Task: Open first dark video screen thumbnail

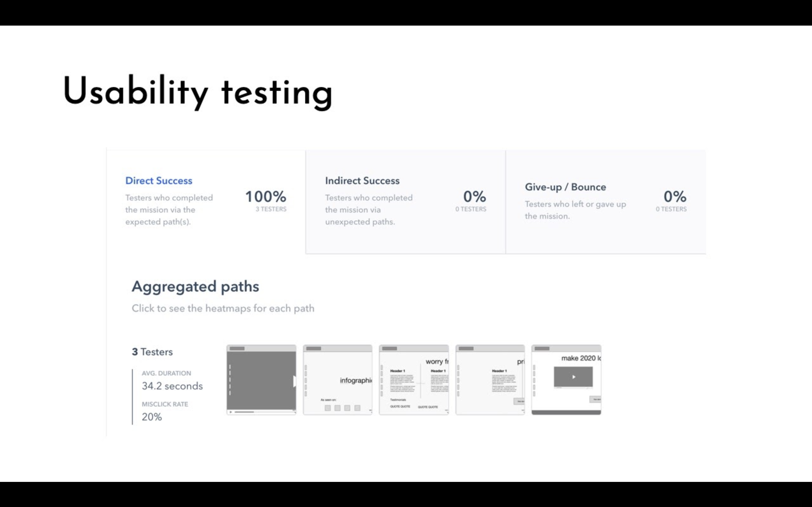Action: [261, 380]
